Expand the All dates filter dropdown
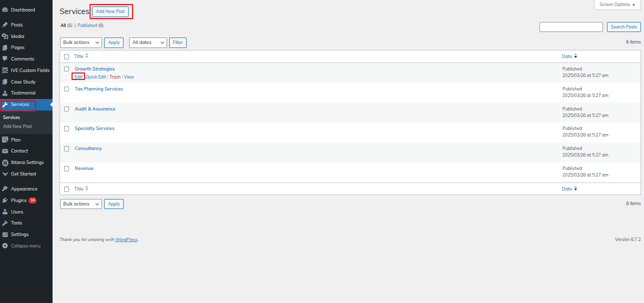Viewport: 644px width, 303px height. (148, 42)
